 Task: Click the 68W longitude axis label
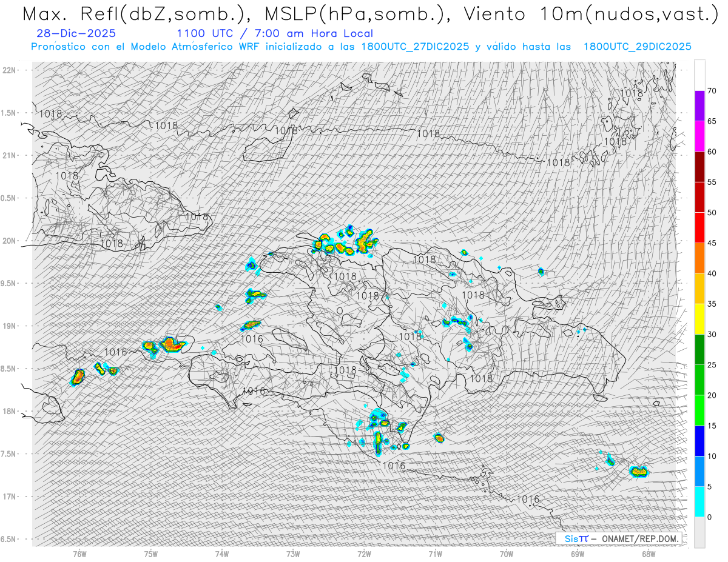click(648, 554)
